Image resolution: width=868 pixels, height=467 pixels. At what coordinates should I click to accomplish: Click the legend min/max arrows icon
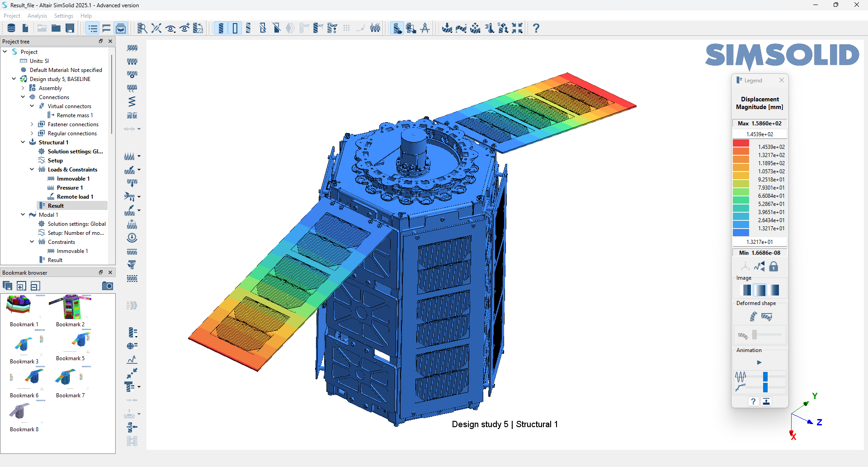point(759,267)
